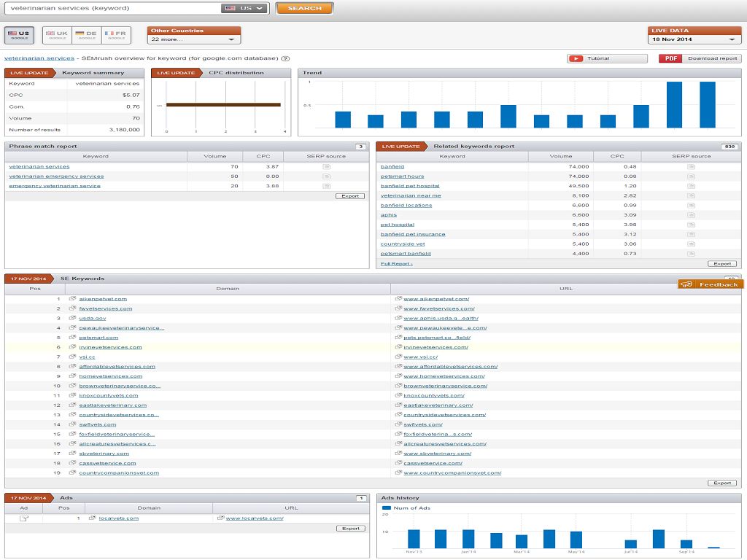The width and height of the screenshot is (747, 560).
Task: Click external link icon beside aikenpetvet.com
Action: pyautogui.click(x=72, y=299)
